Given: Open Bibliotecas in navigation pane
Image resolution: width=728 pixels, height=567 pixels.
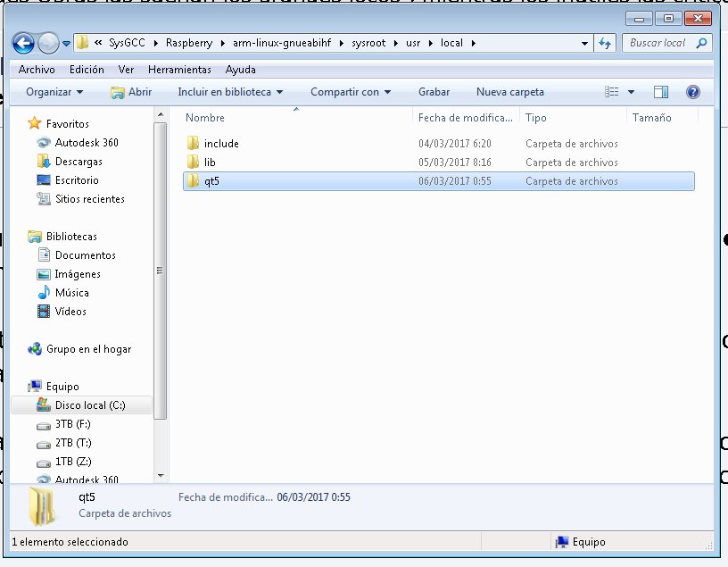Looking at the screenshot, I should [71, 236].
